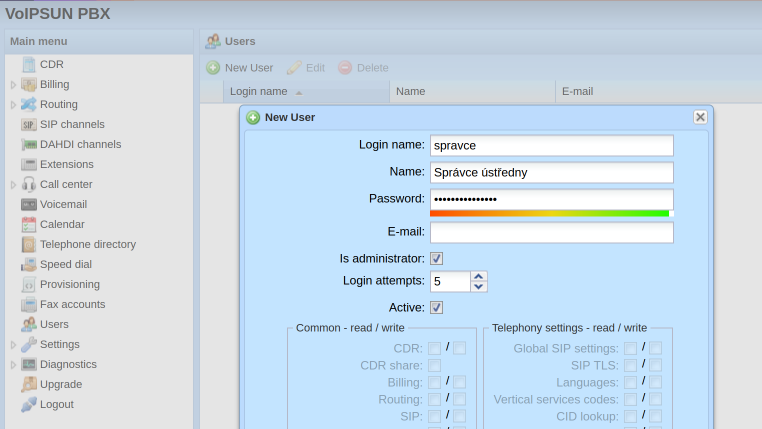Image resolution: width=762 pixels, height=429 pixels.
Task: Click the Provisioning document icon
Action: (29, 285)
